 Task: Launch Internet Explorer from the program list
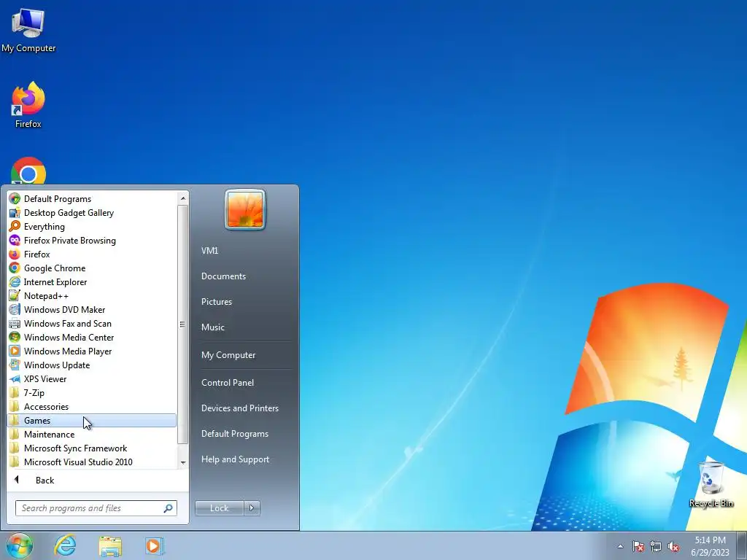tap(92, 281)
